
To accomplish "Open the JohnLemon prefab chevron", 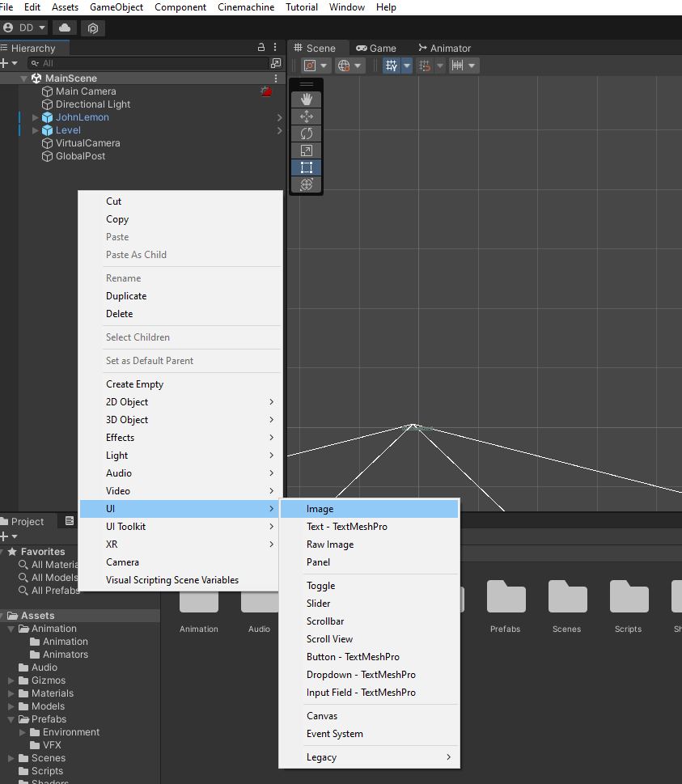I will tap(279, 117).
